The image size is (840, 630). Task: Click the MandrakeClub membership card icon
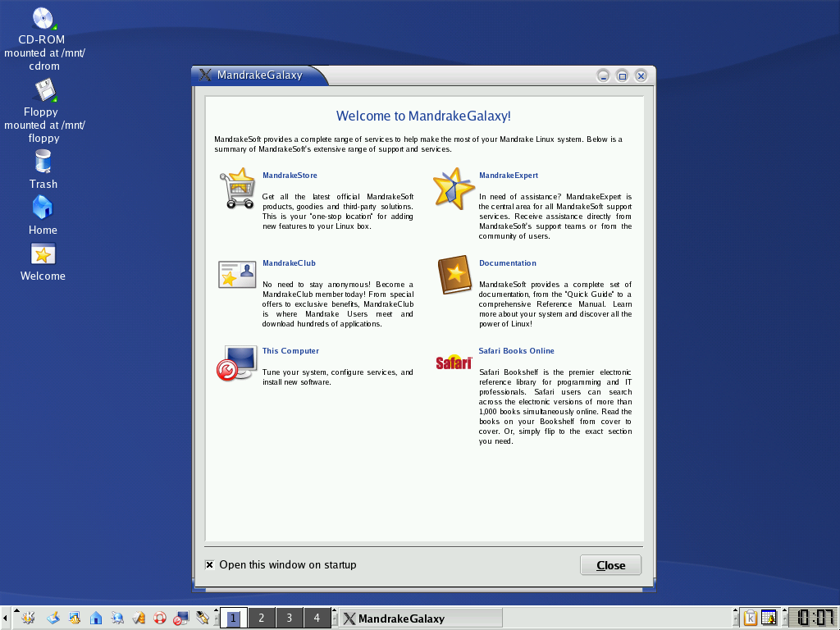click(237, 274)
